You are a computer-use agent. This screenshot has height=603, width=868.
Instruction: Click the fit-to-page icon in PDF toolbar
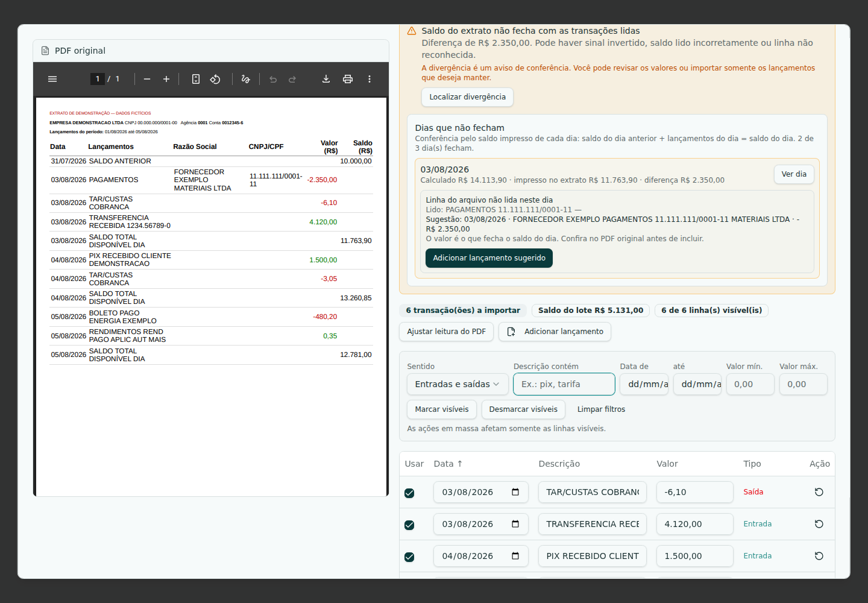pyautogui.click(x=196, y=79)
